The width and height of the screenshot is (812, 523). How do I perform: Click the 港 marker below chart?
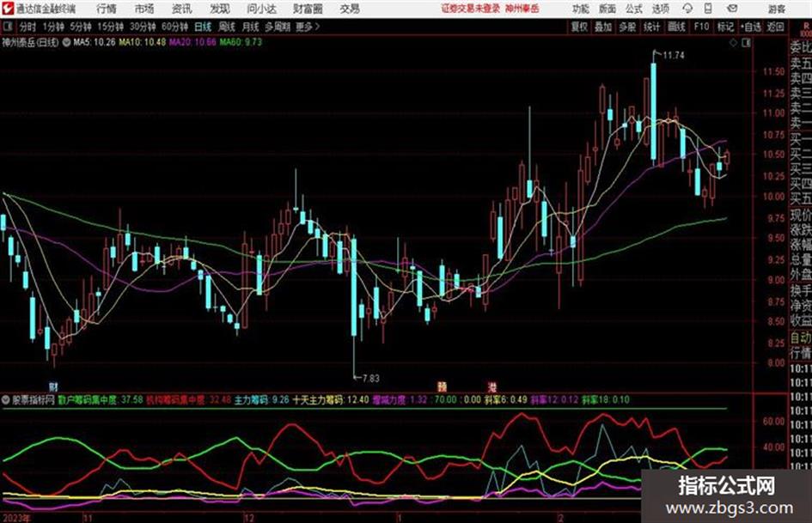coord(492,386)
